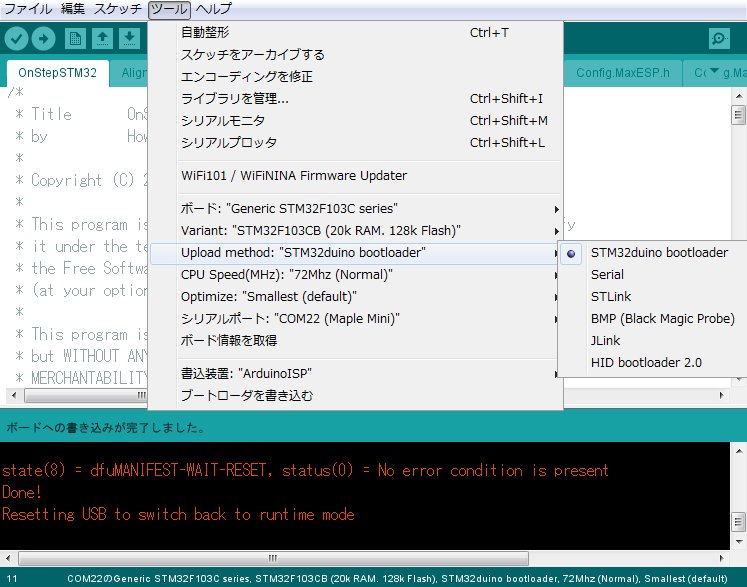Screen dimensions: 747x587
Task: Expand the CPU Speed 72Mhz submenu
Action: pos(355,274)
